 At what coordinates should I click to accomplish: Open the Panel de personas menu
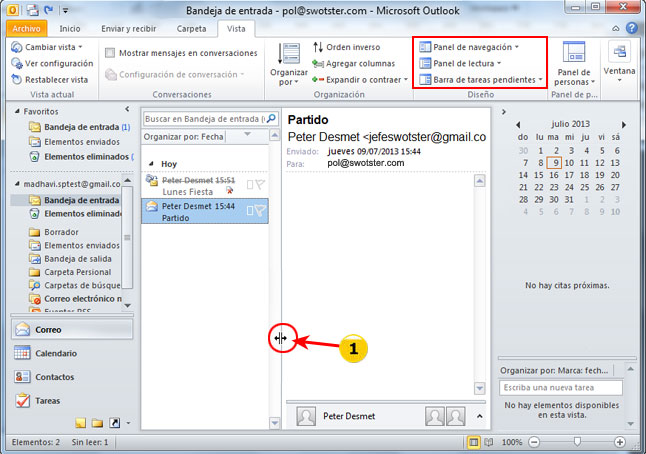click(574, 64)
